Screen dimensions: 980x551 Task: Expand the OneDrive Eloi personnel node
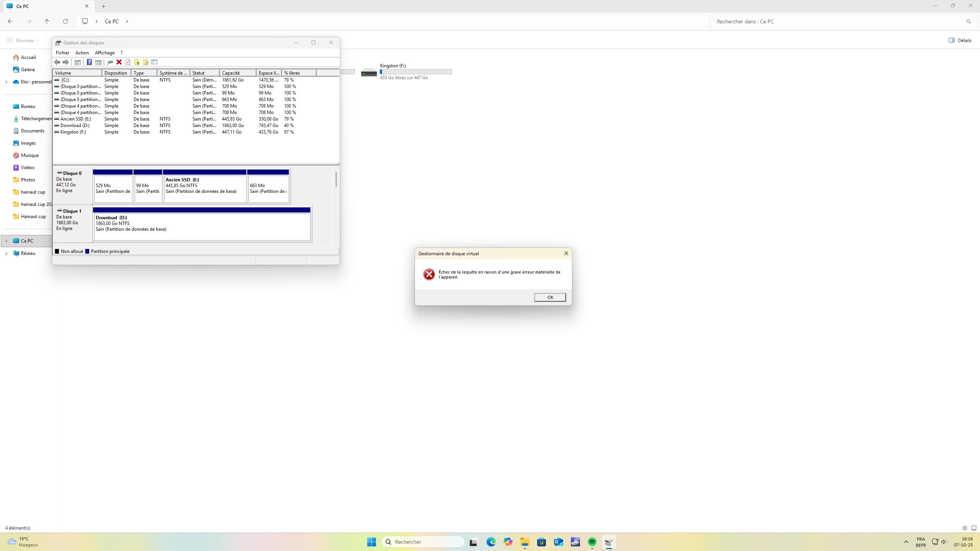click(6, 82)
